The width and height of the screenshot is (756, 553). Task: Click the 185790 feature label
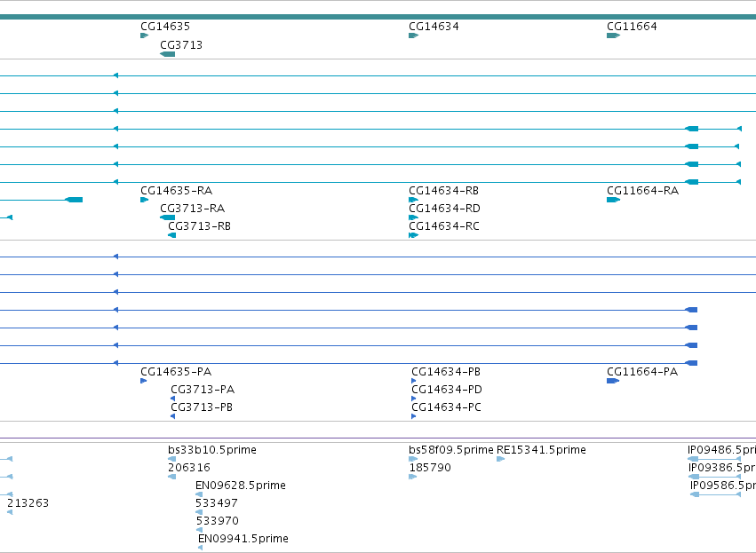[x=430, y=468]
